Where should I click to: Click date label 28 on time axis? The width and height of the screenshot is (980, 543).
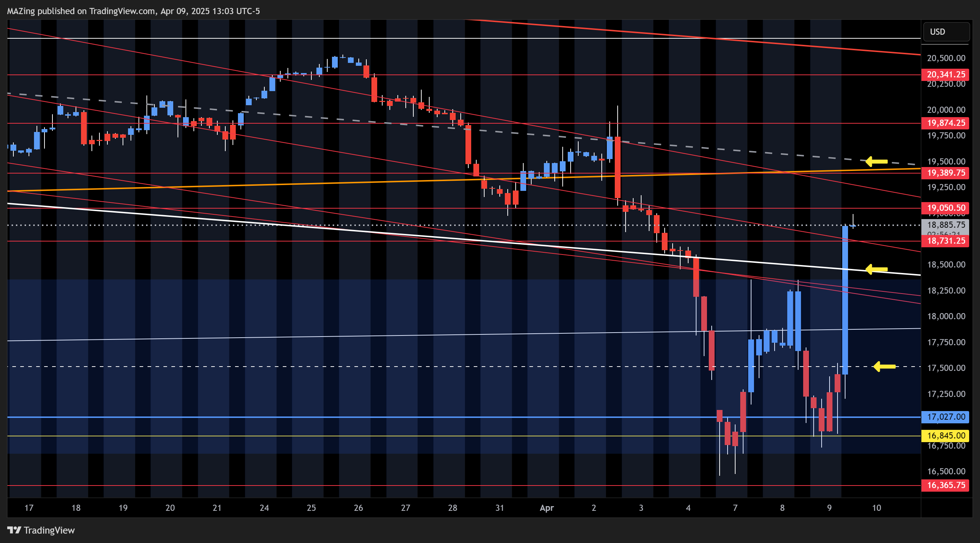click(453, 508)
